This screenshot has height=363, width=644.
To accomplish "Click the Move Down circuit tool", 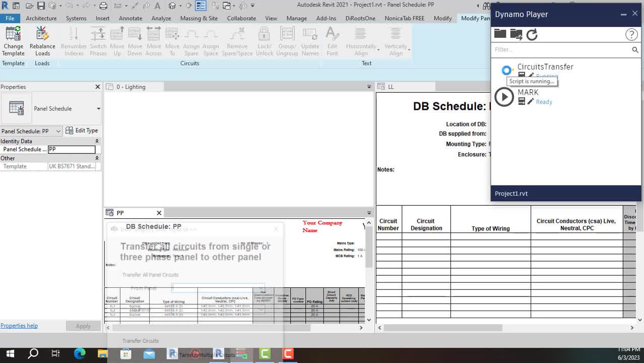I will (x=135, y=41).
